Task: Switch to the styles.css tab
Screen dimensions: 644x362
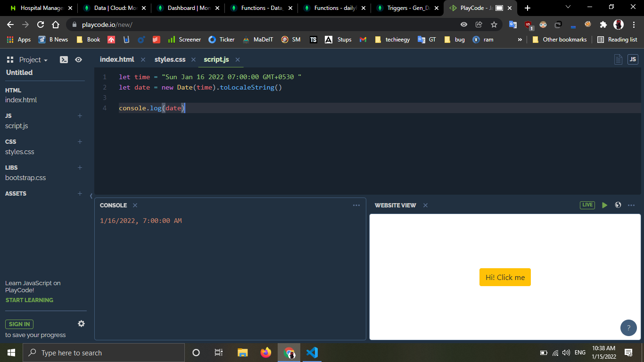Action: 170,59
